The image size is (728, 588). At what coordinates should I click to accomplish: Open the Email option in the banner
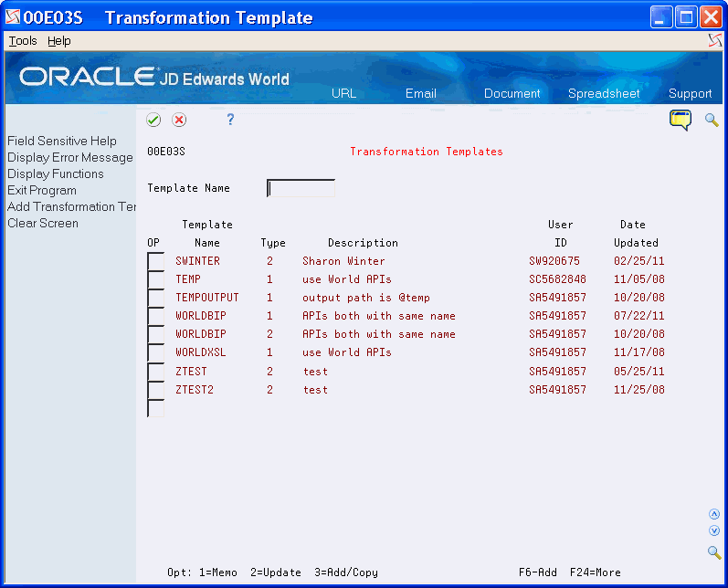click(x=421, y=93)
